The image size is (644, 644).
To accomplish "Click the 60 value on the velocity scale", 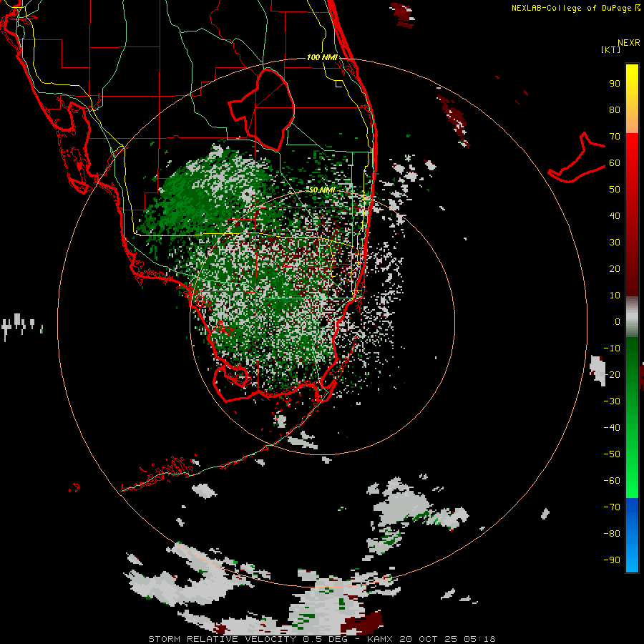I will coord(615,163).
